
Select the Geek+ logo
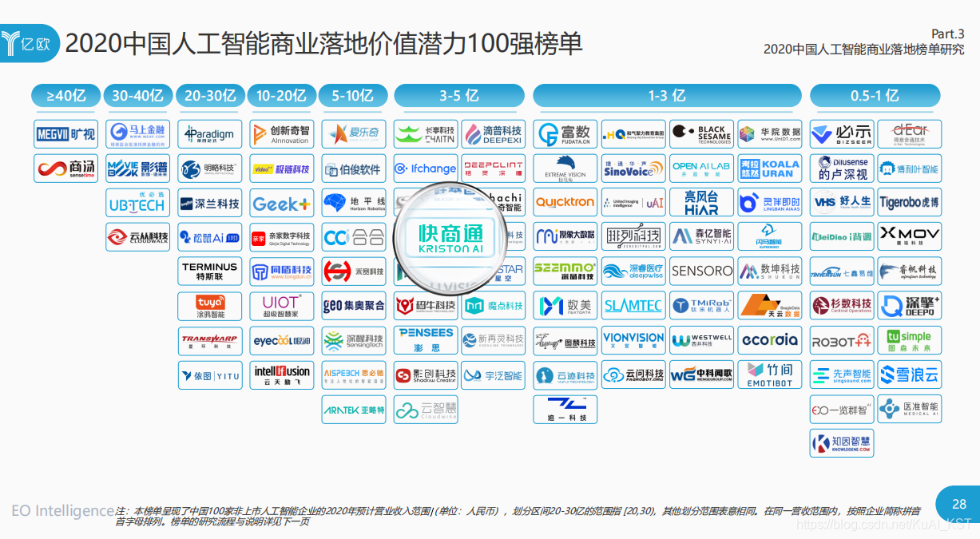click(x=281, y=203)
